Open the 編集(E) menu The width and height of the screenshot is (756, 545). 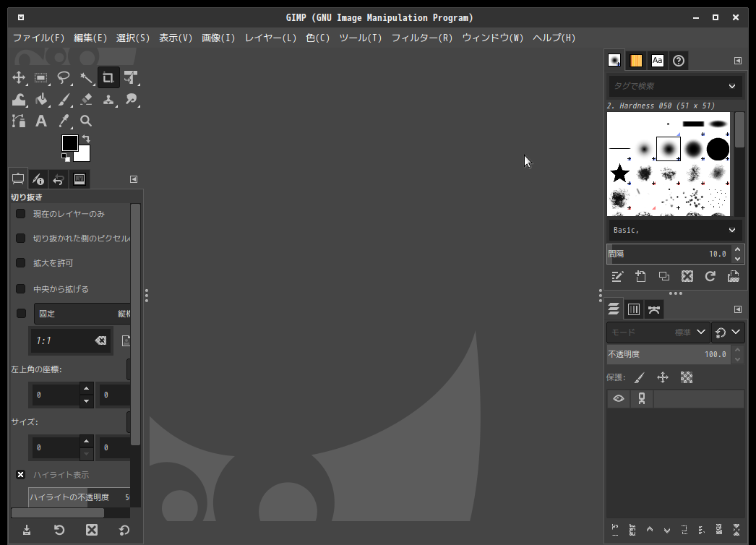click(x=90, y=38)
